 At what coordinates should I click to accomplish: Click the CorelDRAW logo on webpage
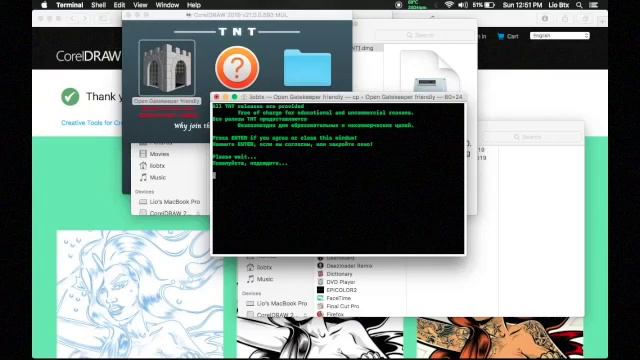(x=89, y=56)
